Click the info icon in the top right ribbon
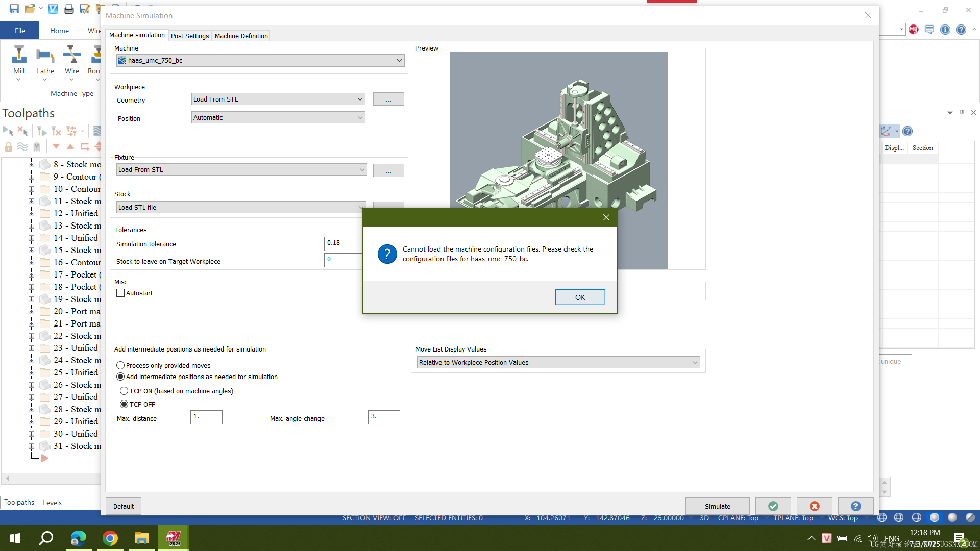This screenshot has width=980, height=551. (x=945, y=30)
